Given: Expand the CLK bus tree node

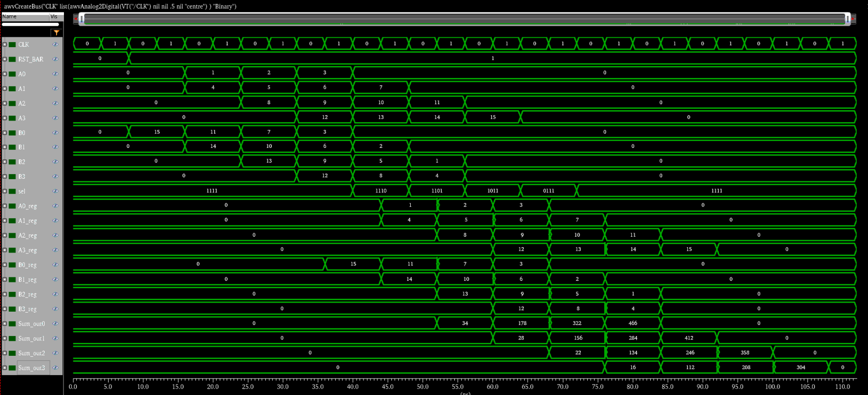Looking at the screenshot, I should 5,45.
